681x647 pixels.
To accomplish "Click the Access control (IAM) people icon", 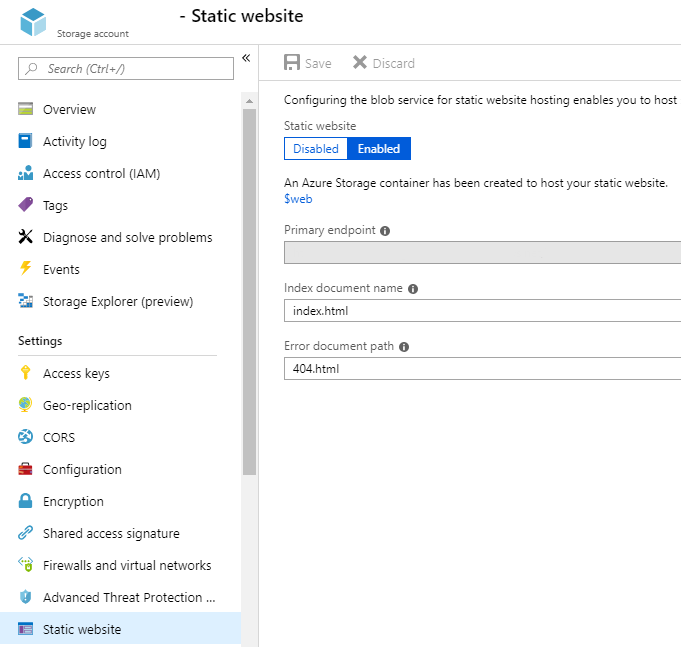I will (26, 173).
